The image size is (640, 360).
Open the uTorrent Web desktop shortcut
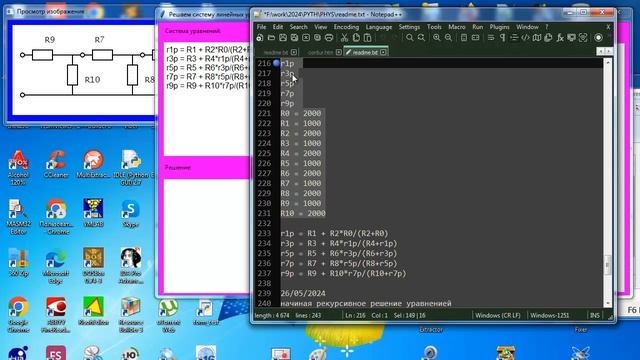point(168,315)
